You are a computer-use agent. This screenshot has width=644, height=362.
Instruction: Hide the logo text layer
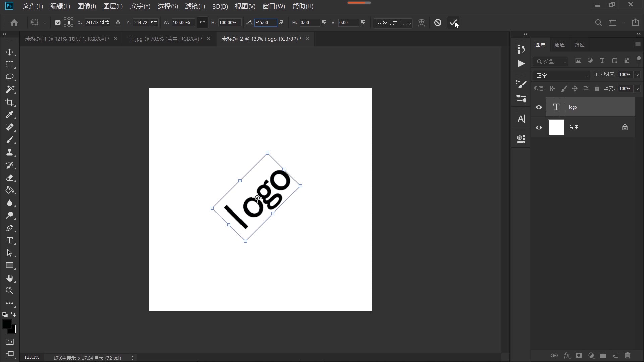(x=539, y=107)
